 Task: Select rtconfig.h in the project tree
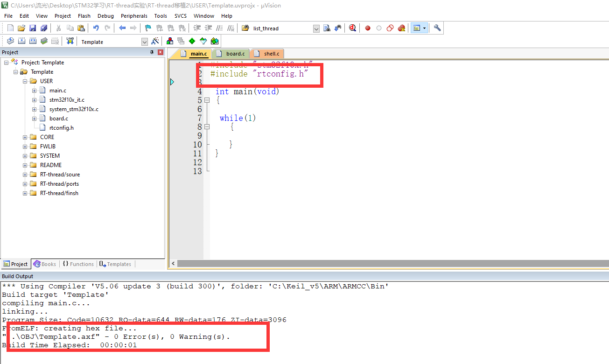tap(61, 128)
